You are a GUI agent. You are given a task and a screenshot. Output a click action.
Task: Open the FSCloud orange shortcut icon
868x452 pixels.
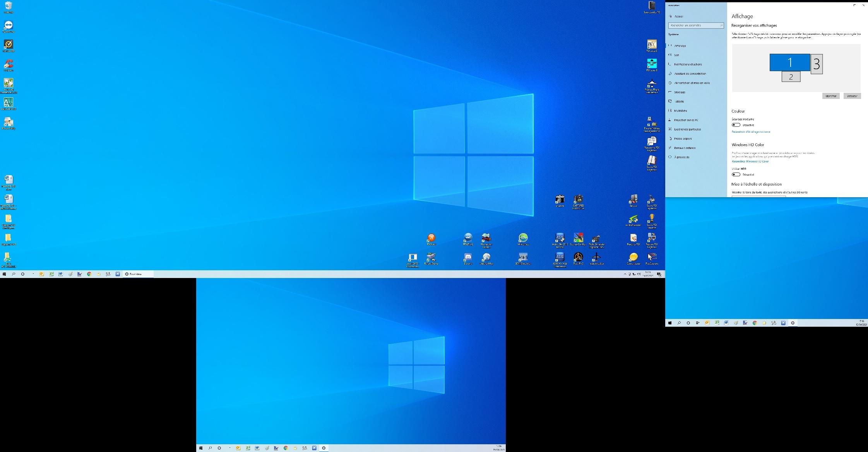pos(431,238)
